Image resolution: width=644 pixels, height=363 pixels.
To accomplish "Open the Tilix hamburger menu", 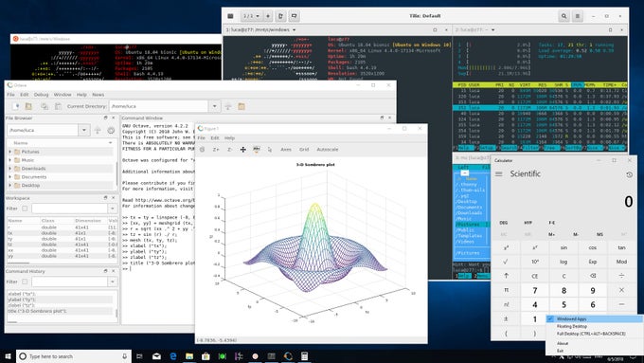I will coord(578,16).
